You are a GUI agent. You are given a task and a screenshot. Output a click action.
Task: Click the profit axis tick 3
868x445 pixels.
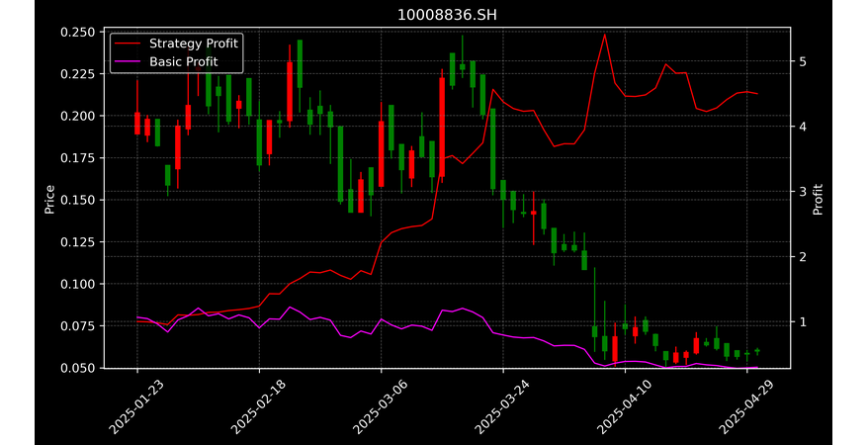801,192
